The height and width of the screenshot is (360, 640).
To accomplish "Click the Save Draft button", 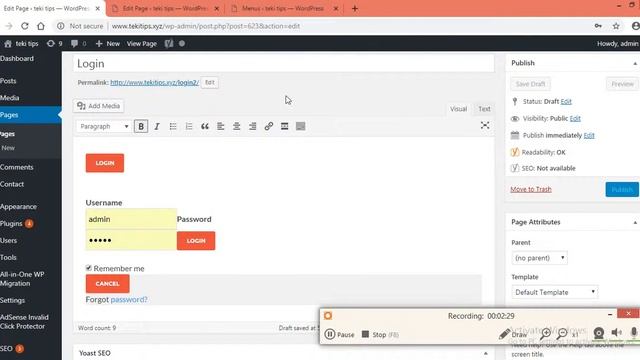I will pos(530,84).
